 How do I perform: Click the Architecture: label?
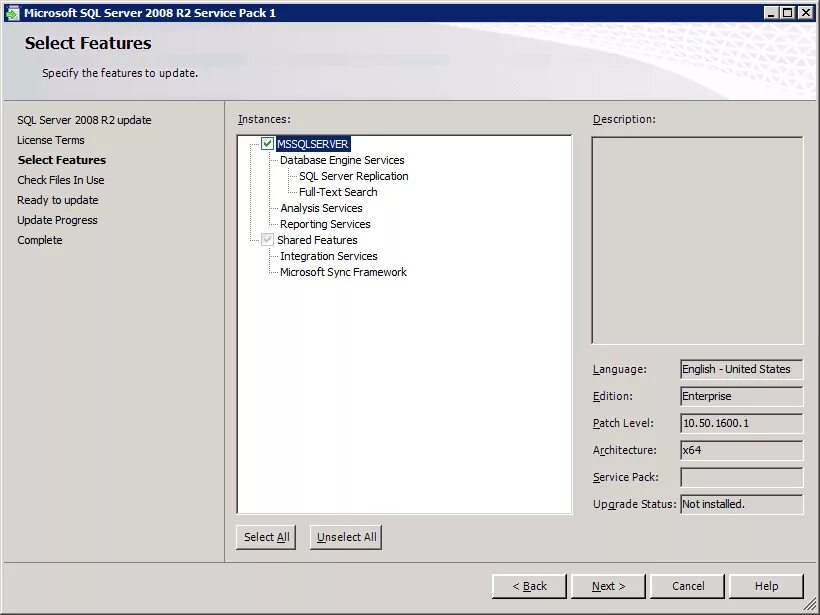click(625, 450)
